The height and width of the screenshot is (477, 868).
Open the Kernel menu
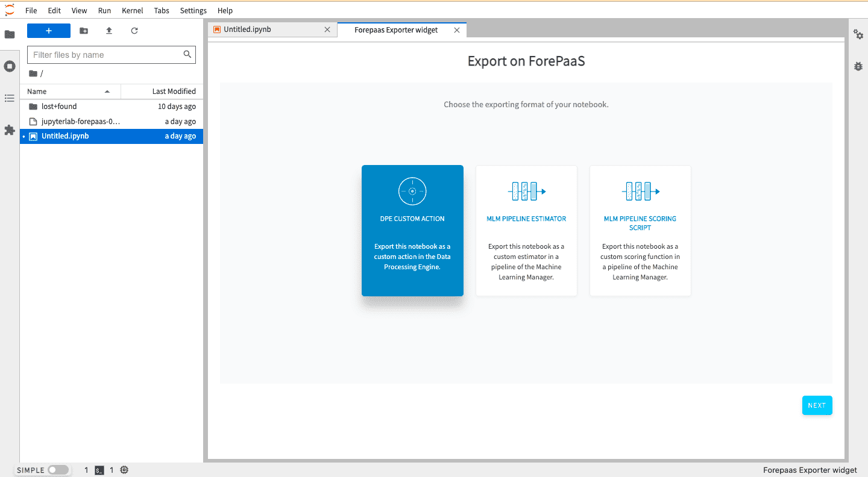tap(133, 11)
